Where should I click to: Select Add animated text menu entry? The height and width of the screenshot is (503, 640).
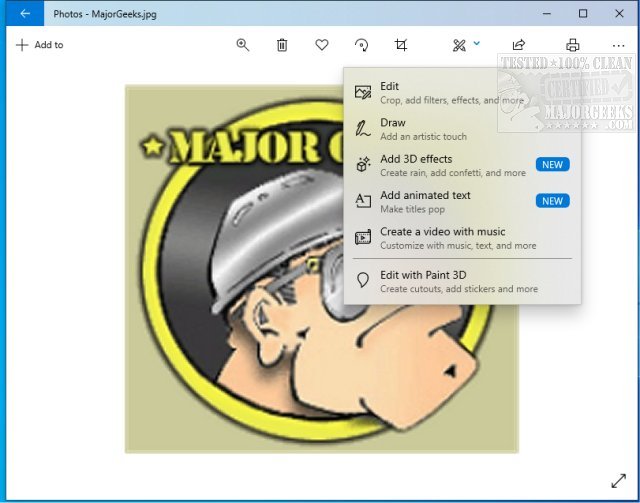(x=462, y=202)
